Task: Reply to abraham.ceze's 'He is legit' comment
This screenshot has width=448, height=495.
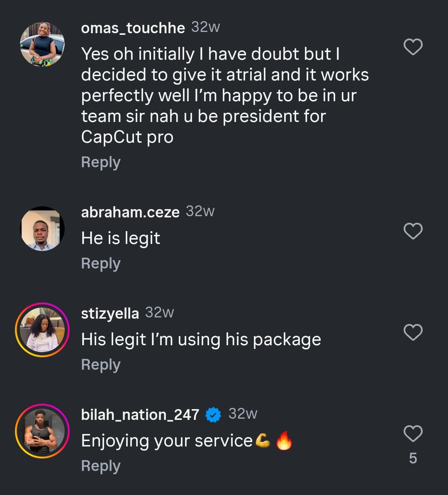Action: (x=100, y=263)
